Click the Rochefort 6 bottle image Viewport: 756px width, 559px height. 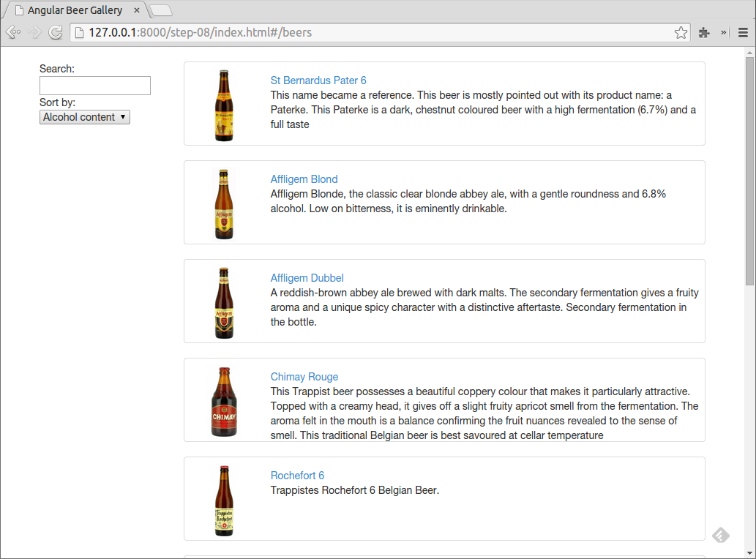coord(224,500)
